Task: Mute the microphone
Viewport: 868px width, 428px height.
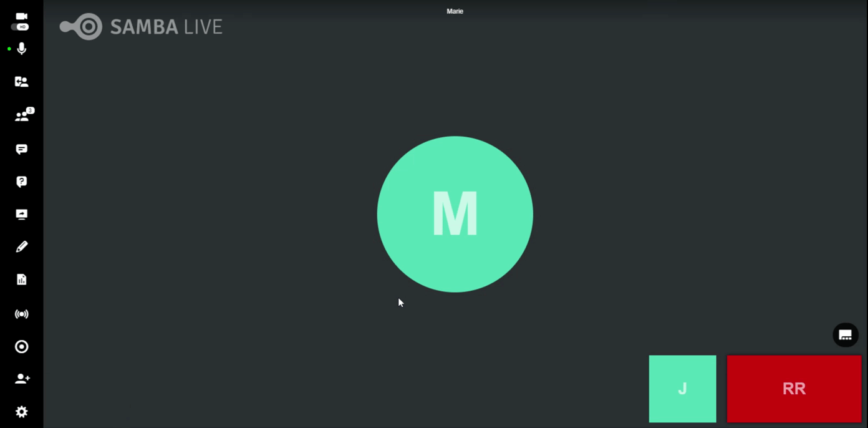Action: click(x=22, y=49)
